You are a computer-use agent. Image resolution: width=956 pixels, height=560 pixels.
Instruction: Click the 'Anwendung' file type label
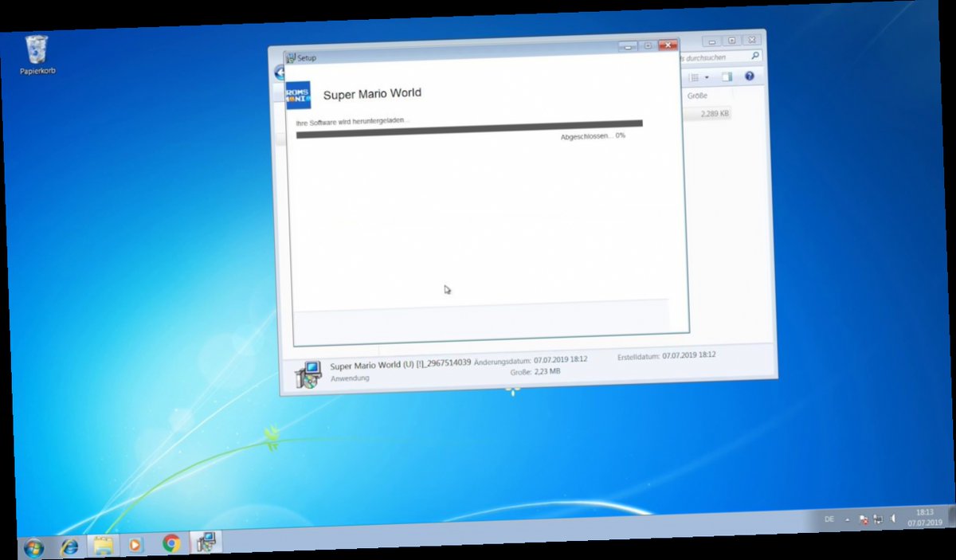350,378
